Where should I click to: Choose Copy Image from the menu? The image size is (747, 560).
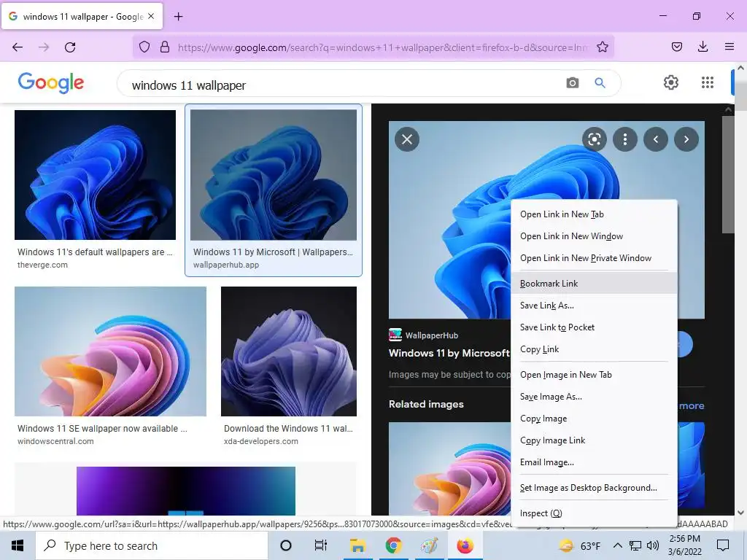pyautogui.click(x=594, y=419)
